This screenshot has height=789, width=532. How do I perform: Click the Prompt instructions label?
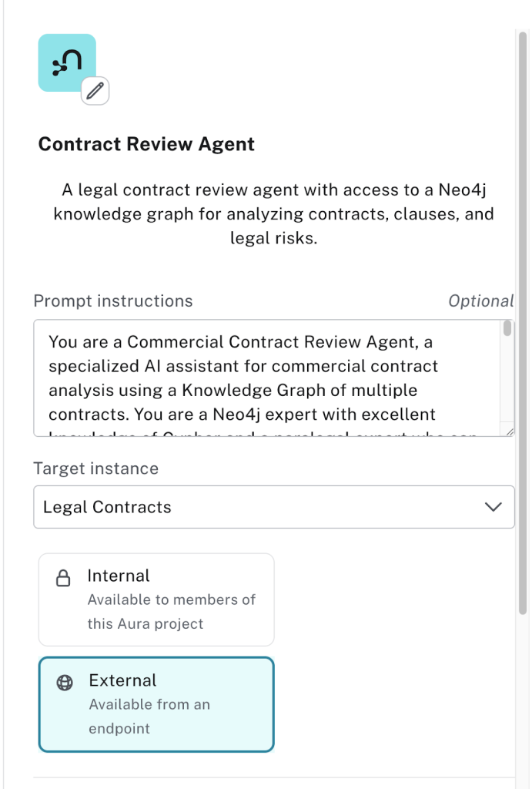point(113,301)
